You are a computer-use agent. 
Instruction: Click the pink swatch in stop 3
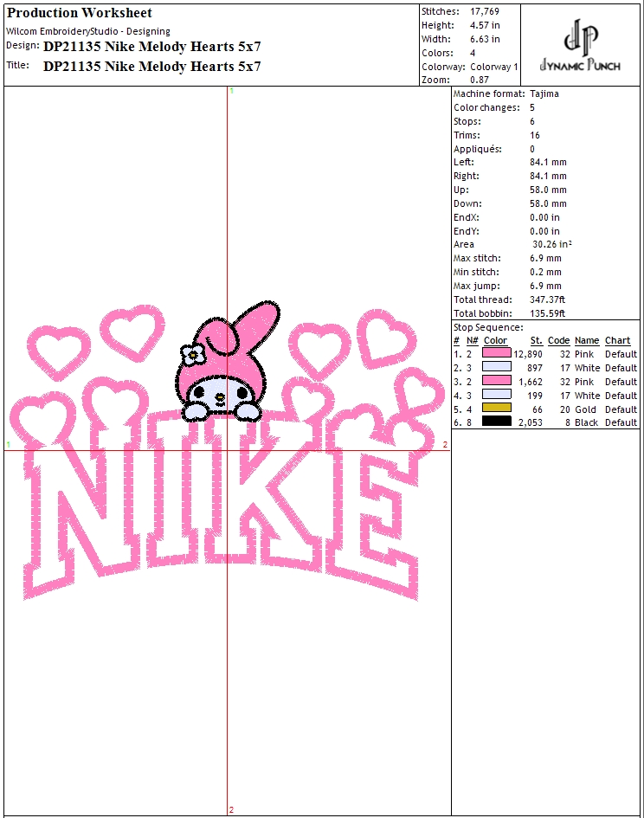coord(496,381)
